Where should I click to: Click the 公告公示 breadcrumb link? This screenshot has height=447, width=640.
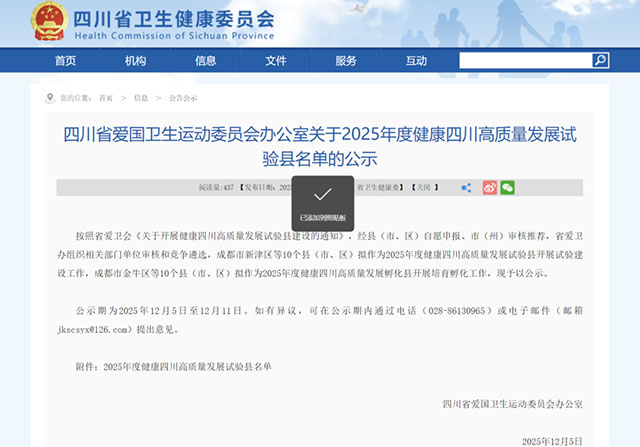tap(183, 98)
